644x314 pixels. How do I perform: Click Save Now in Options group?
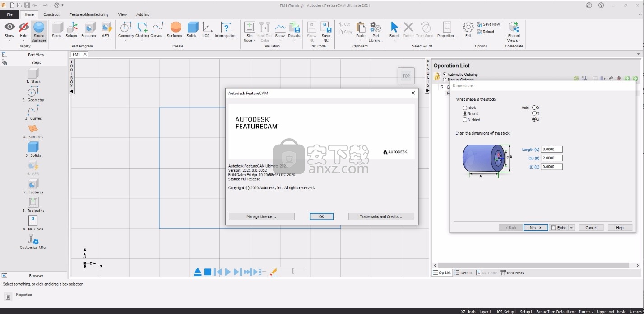click(488, 24)
